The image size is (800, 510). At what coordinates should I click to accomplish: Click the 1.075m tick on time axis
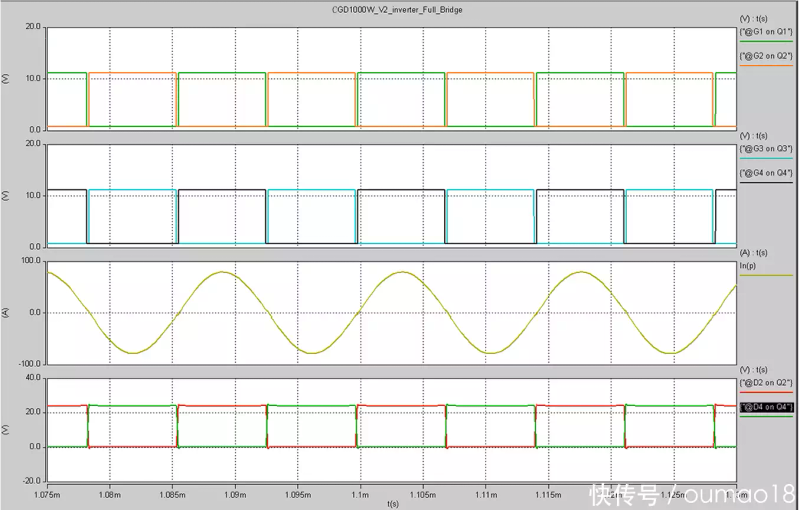[x=47, y=494]
